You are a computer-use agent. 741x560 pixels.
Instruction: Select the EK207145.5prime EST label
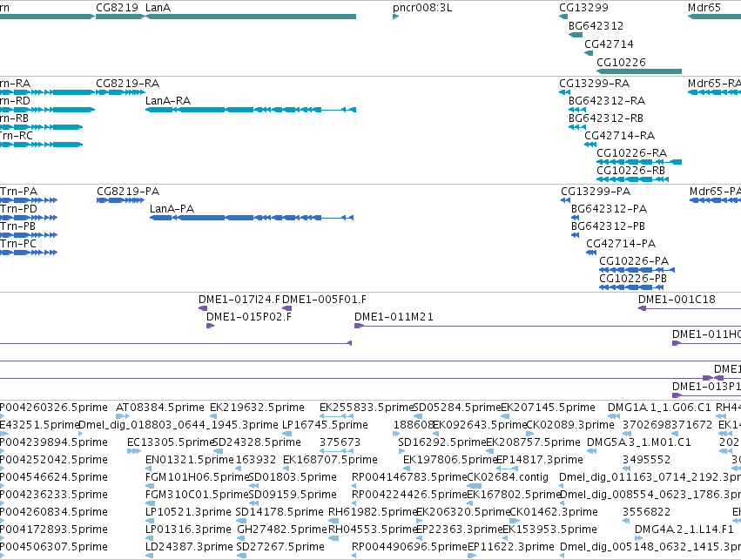click(549, 408)
